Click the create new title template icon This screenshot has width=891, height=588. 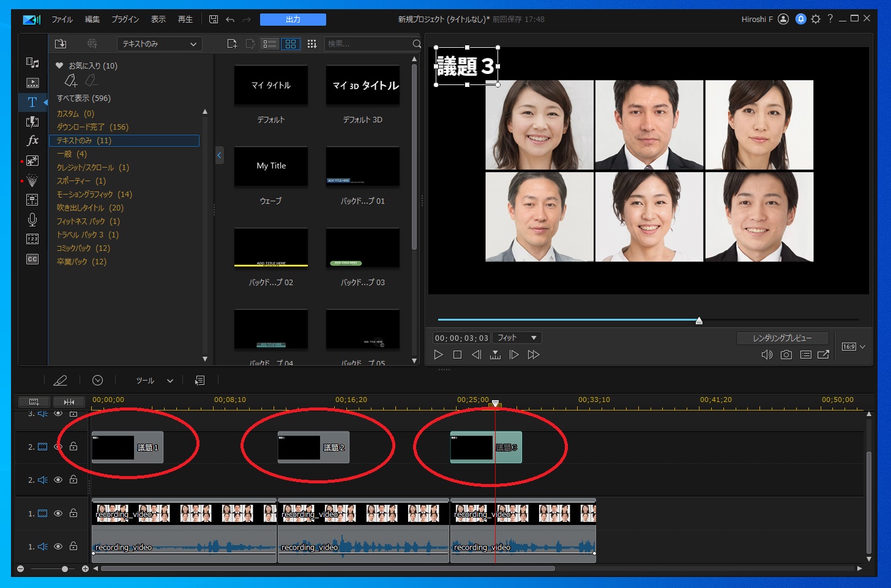point(232,44)
